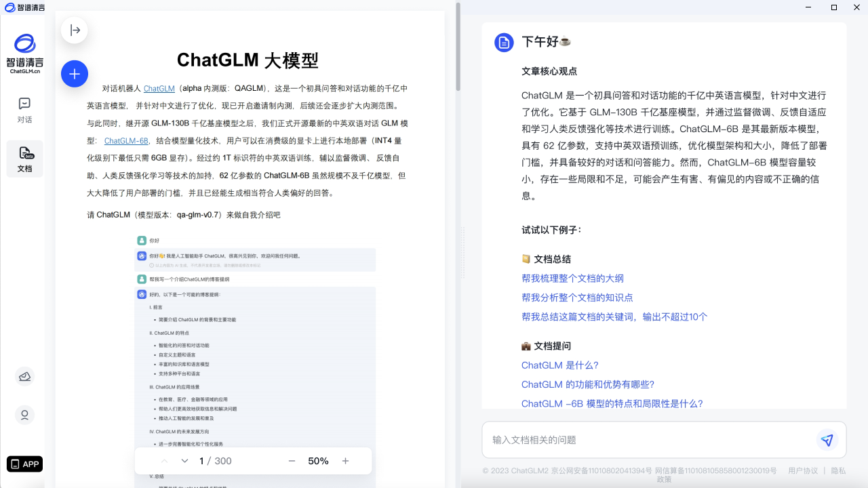The image size is (868, 488).
Task: Click the send message icon
Action: (827, 440)
